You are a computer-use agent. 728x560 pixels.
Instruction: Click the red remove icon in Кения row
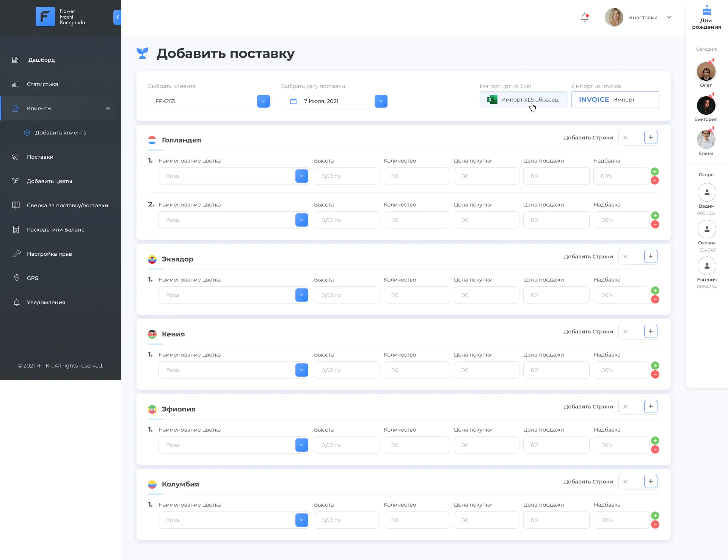[655, 374]
